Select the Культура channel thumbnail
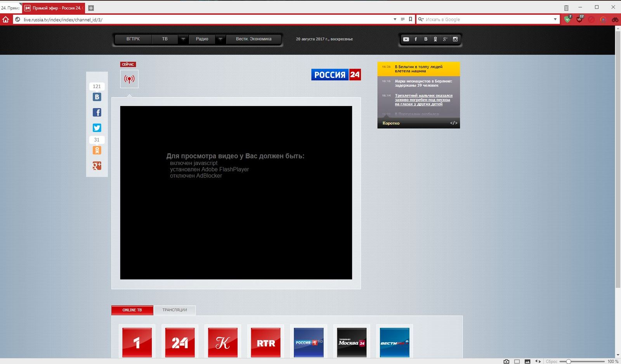The image size is (621, 364). (x=223, y=342)
